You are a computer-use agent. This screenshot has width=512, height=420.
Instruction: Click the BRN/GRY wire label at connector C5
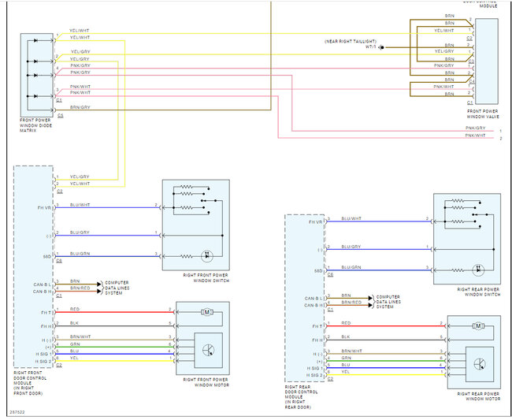(80, 107)
